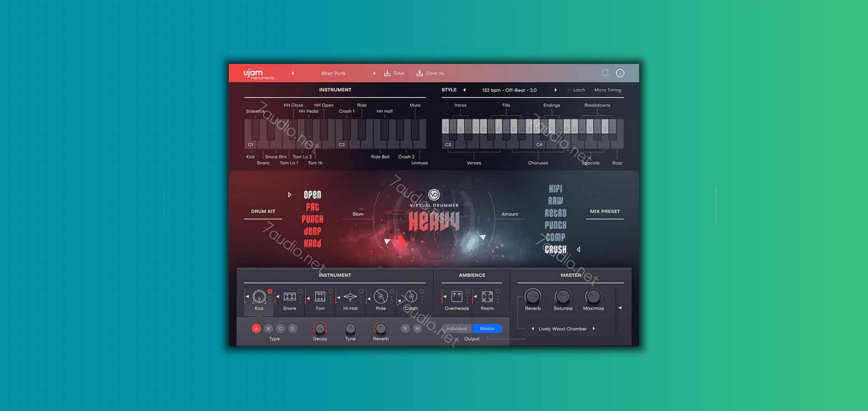This screenshot has width=868, height=411.
Task: Open the info icon in header
Action: pos(620,73)
